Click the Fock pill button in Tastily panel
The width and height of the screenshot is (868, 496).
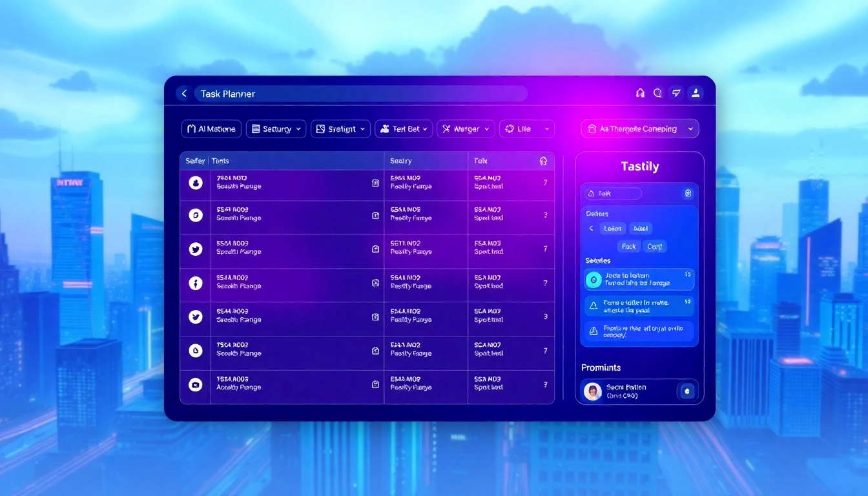click(628, 246)
